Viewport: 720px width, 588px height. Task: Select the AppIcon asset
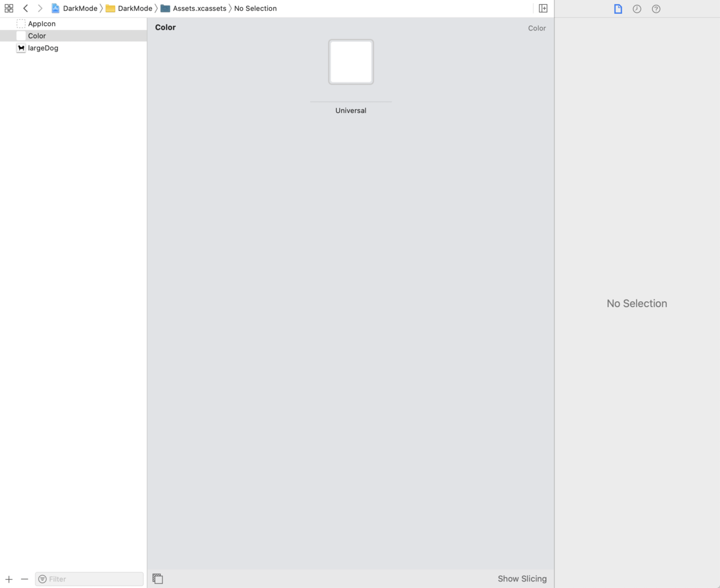[73, 24]
